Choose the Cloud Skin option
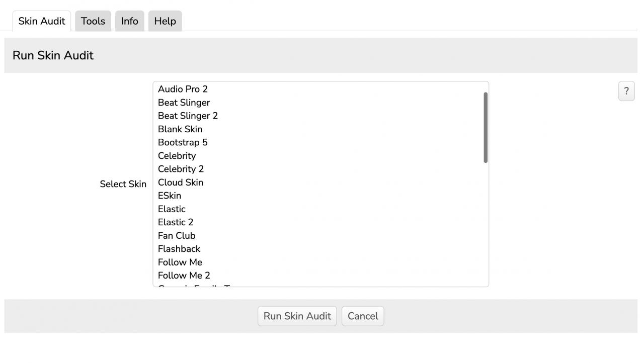The height and width of the screenshot is (363, 644). (181, 183)
